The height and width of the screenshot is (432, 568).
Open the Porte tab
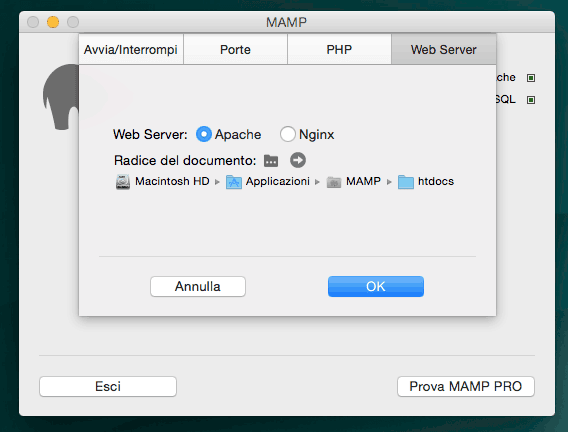click(235, 49)
